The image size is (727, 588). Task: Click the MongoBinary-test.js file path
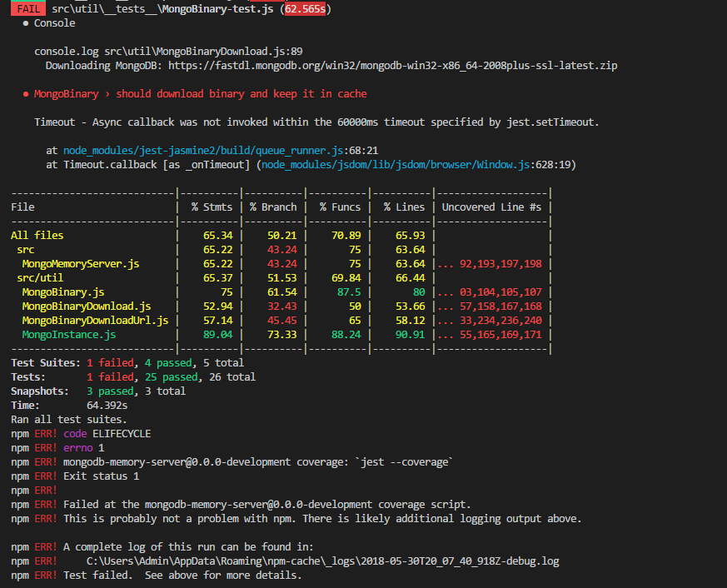tap(162, 9)
